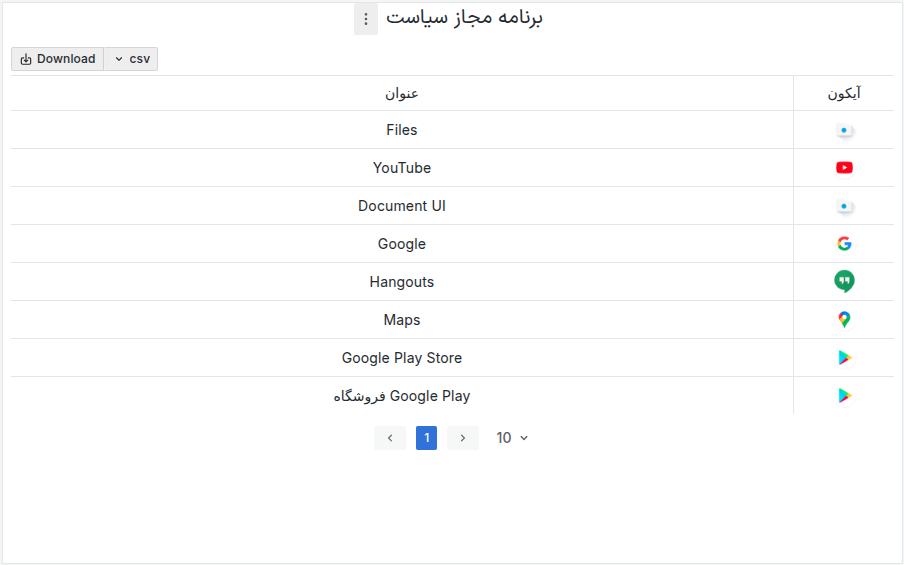Click the برنامه مجاز سیاست panel title
Screen dimensions: 904x565
[x=464, y=18]
